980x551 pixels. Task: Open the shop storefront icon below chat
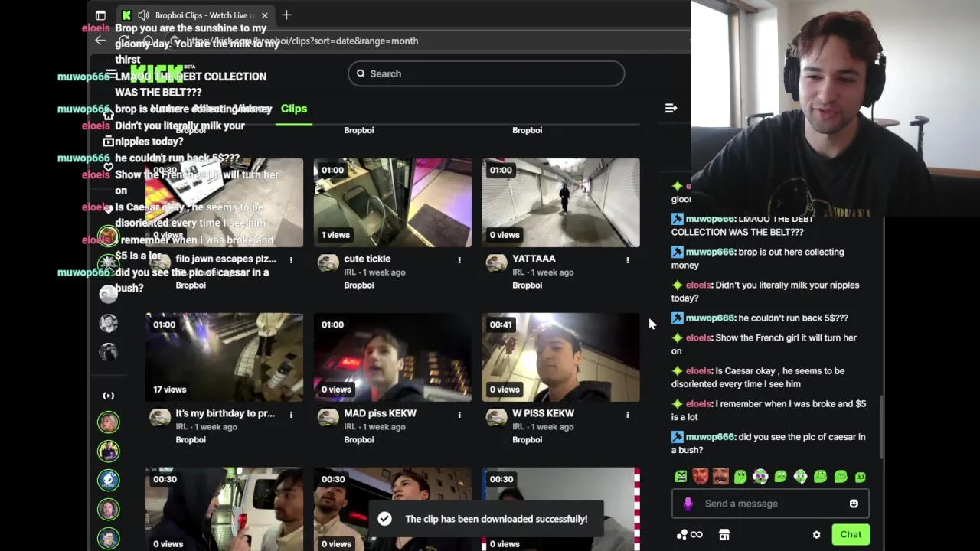click(x=724, y=535)
